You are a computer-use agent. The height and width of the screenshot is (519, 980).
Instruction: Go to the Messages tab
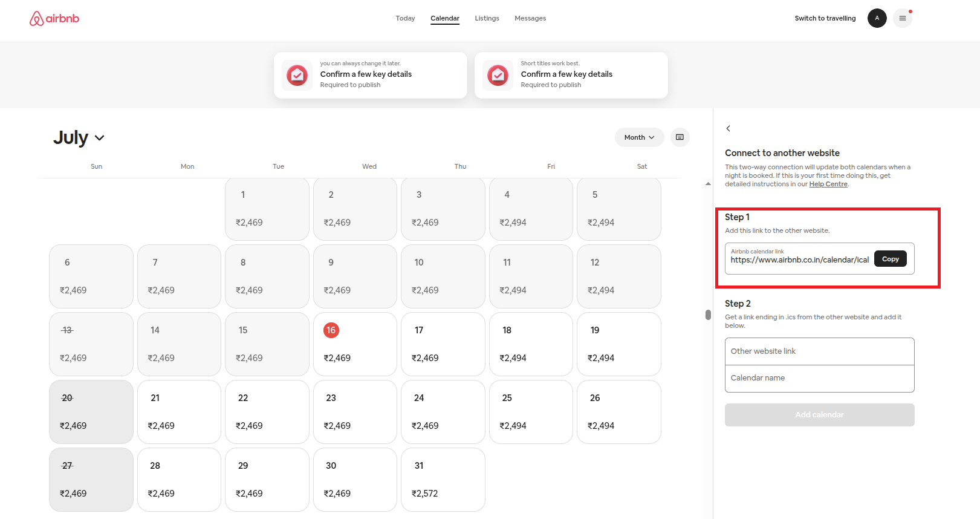(x=530, y=18)
